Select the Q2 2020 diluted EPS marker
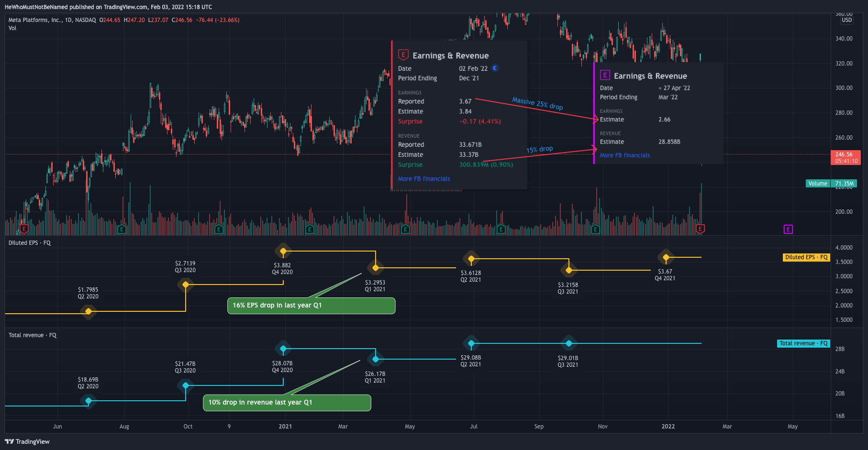 [88, 311]
